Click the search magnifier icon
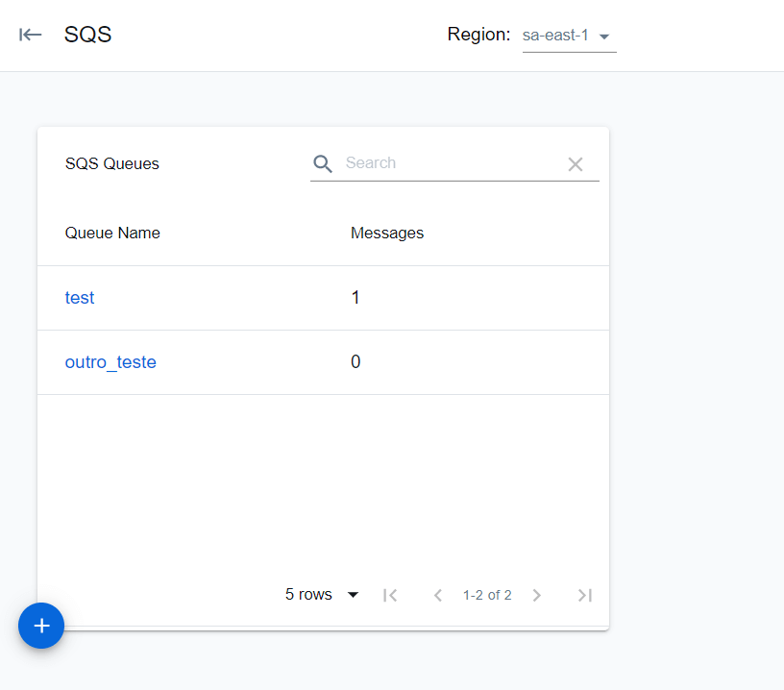The width and height of the screenshot is (784, 690). point(322,163)
